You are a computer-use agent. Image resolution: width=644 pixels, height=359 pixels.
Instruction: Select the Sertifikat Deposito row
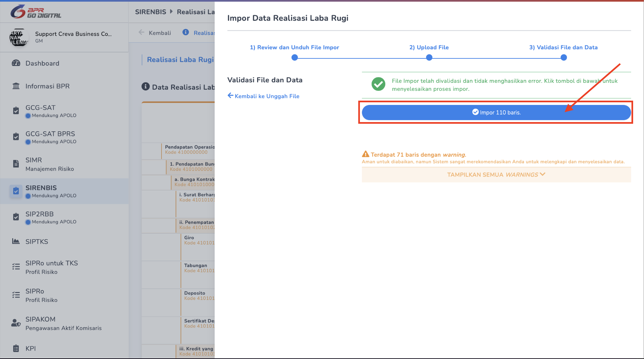(x=178, y=330)
